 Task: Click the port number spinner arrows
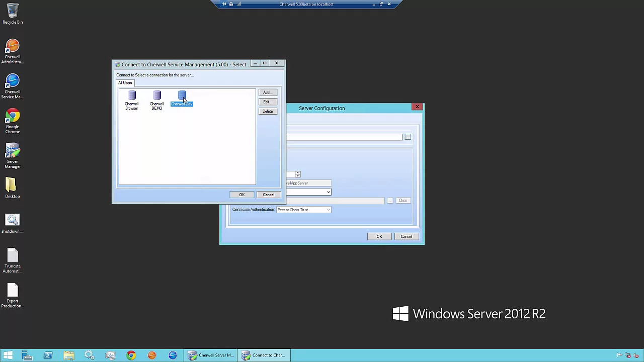click(x=298, y=174)
